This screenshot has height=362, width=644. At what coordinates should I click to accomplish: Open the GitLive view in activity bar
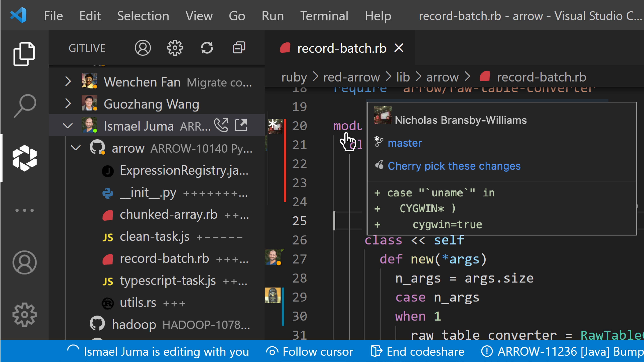[x=24, y=158]
